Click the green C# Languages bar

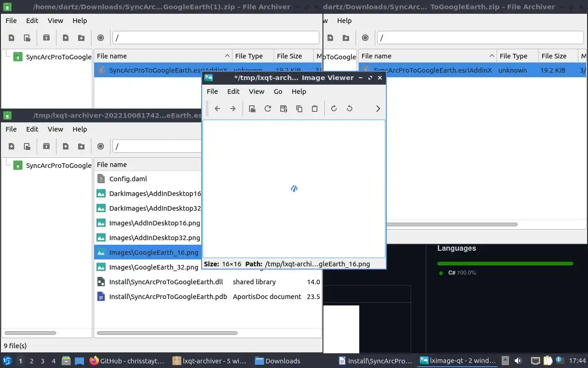(505, 264)
